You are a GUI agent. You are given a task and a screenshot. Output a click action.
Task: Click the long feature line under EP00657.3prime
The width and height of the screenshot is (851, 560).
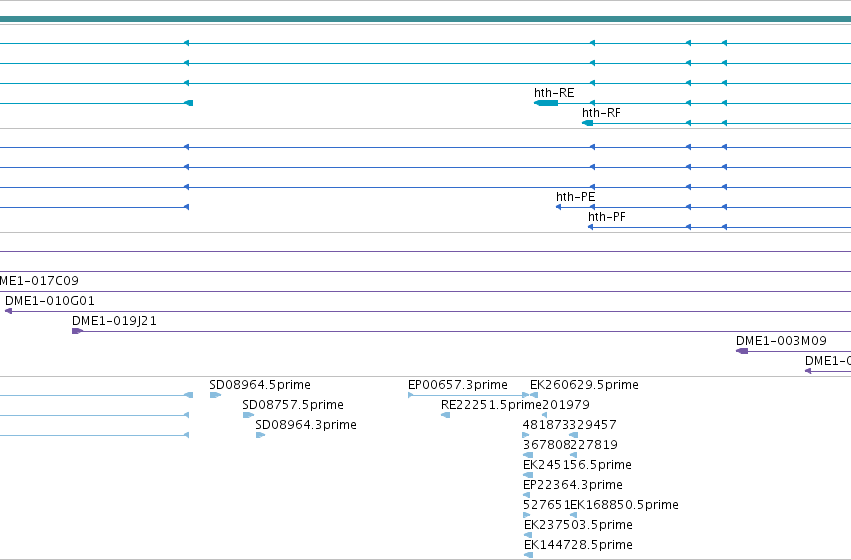point(468,395)
